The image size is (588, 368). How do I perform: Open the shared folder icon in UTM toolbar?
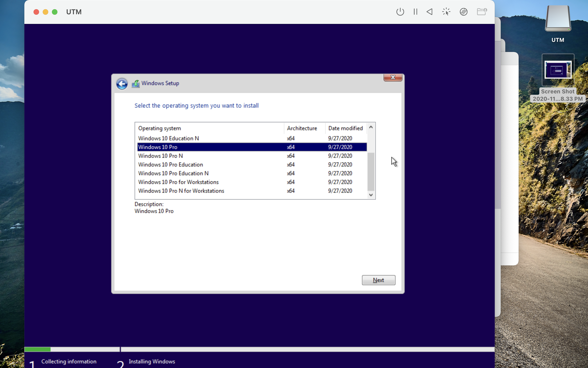[482, 11]
